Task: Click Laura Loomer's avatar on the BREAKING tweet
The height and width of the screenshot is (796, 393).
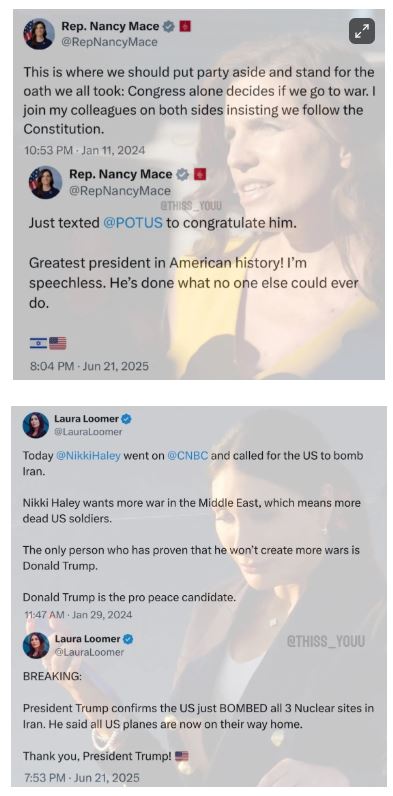Action: 36,645
